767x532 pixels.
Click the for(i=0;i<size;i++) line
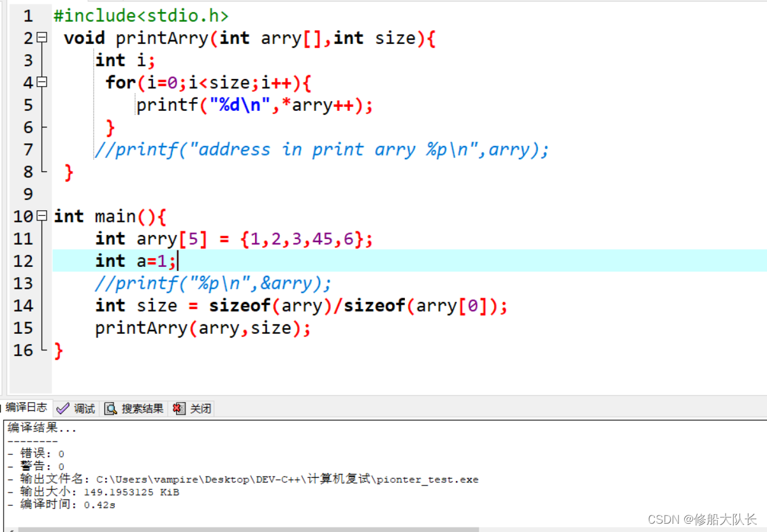pos(208,83)
